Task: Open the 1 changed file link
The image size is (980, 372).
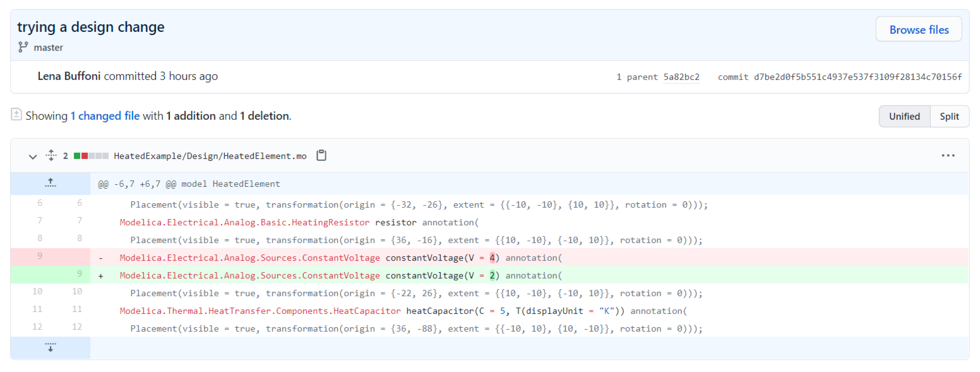Action: (105, 116)
